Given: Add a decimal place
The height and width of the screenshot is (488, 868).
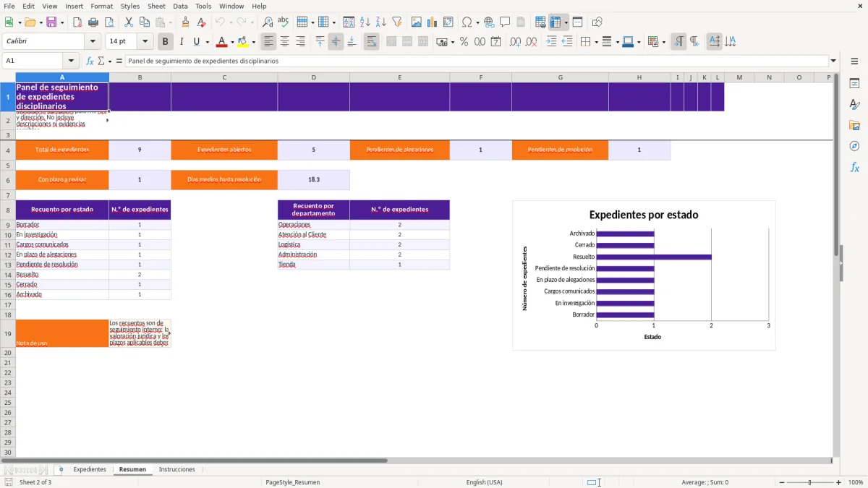Looking at the screenshot, I should (516, 42).
